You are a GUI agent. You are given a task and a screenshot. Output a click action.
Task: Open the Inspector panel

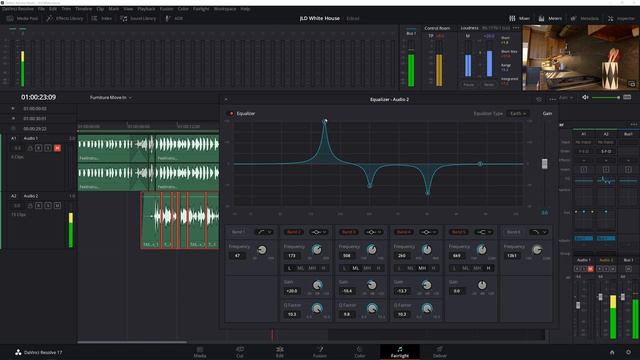coord(621,18)
